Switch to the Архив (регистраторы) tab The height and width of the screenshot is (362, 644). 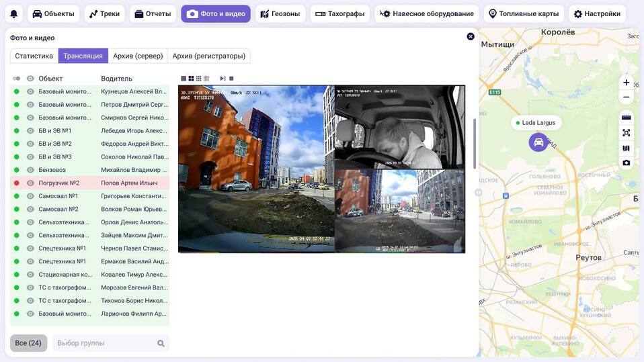(x=208, y=56)
